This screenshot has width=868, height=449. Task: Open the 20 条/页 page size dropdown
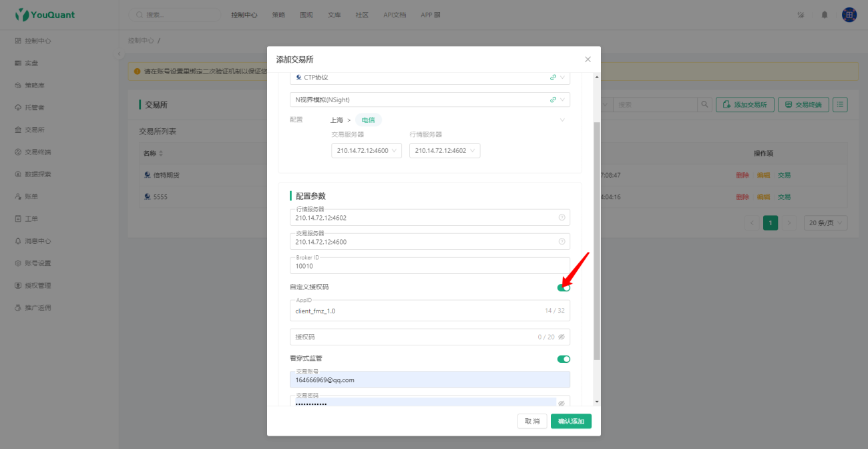point(825,223)
